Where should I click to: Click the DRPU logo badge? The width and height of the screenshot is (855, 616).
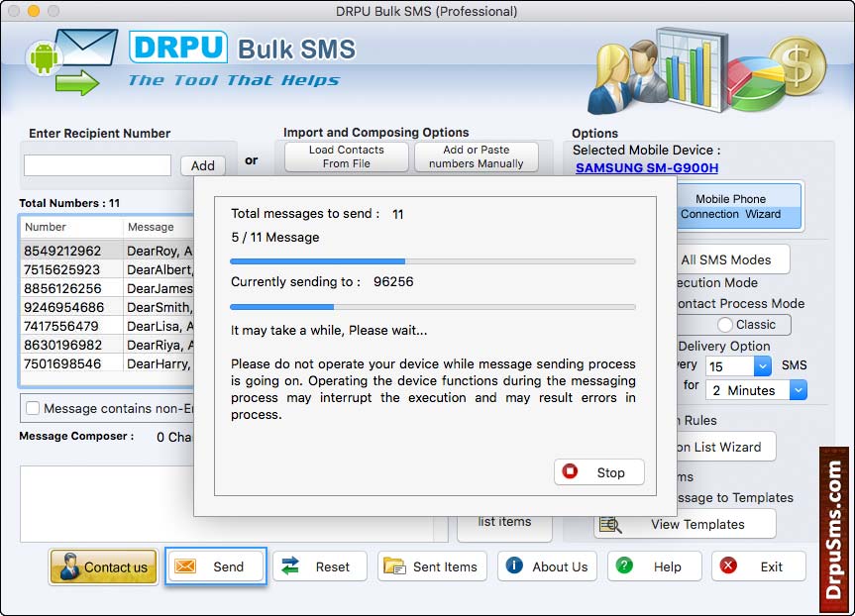click(177, 47)
